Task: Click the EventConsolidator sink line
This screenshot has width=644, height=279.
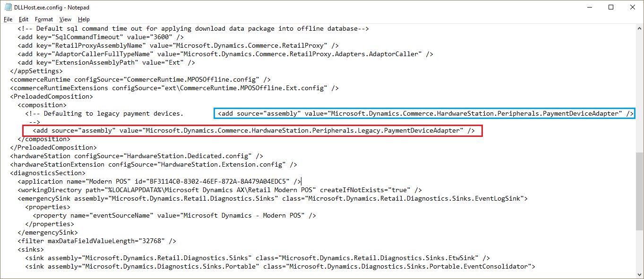Action: [x=280, y=266]
